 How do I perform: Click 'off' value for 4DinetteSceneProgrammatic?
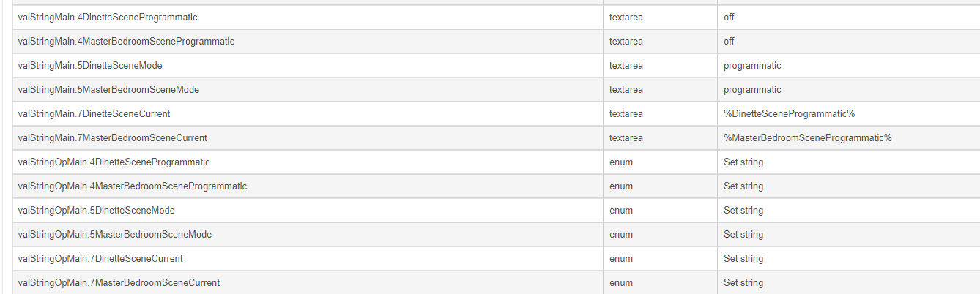(x=729, y=17)
